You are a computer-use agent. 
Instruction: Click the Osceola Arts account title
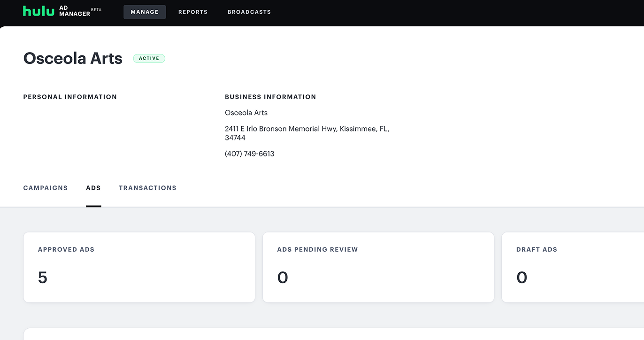[x=72, y=58]
